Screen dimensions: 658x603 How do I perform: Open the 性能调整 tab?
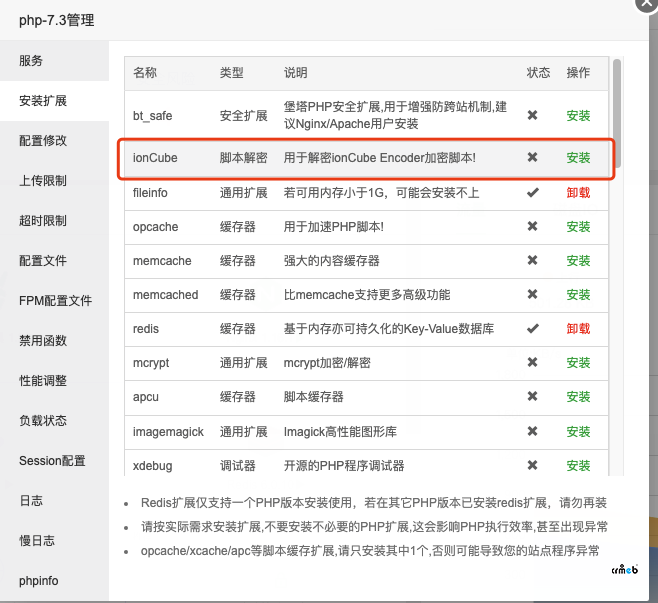[x=43, y=381]
